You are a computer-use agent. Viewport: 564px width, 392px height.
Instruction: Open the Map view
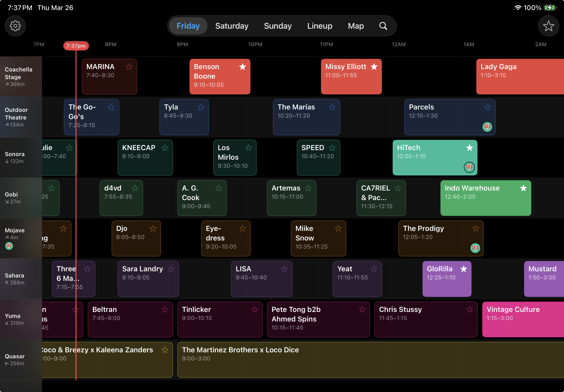click(x=356, y=26)
